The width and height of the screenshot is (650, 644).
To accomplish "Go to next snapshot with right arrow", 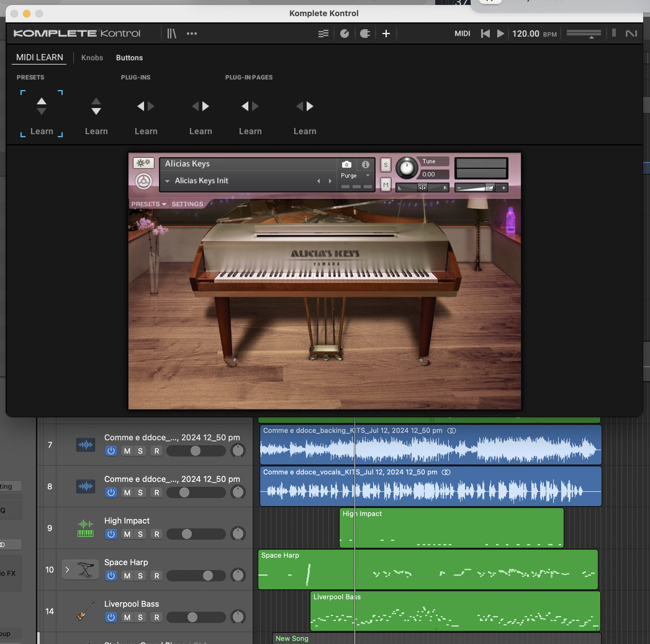I will [x=330, y=181].
